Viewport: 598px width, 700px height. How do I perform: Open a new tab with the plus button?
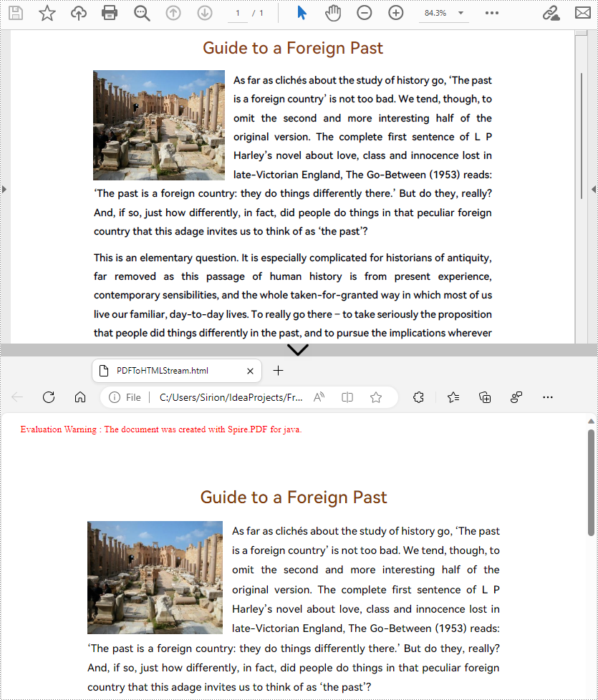[278, 370]
